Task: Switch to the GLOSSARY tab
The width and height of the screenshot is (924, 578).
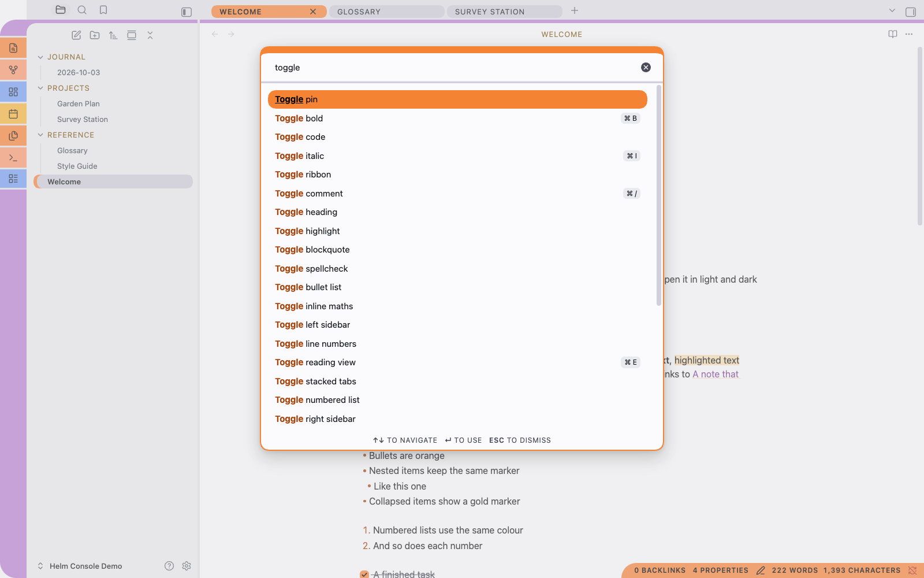Action: pos(387,12)
